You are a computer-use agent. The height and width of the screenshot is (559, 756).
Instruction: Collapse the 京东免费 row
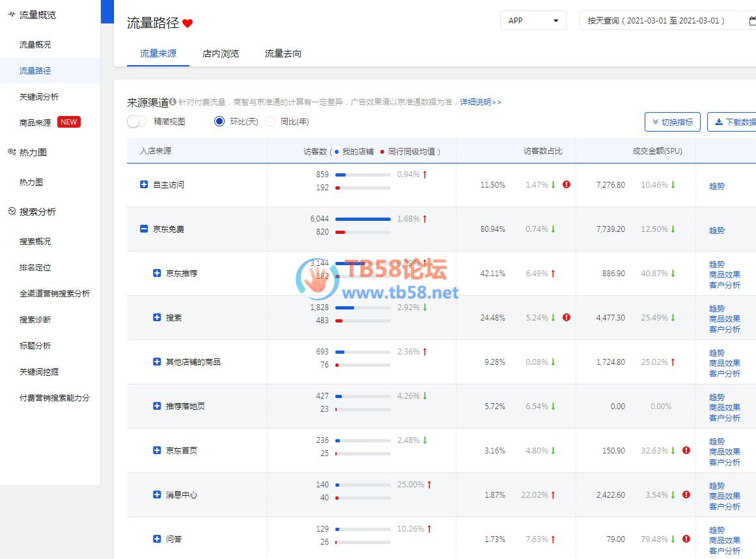[x=144, y=229]
